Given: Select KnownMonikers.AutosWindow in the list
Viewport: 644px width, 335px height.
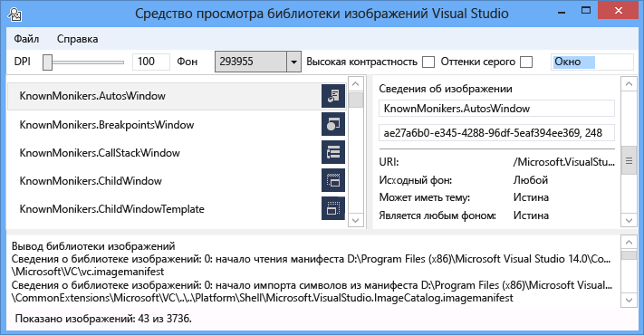Looking at the screenshot, I should click(x=177, y=96).
